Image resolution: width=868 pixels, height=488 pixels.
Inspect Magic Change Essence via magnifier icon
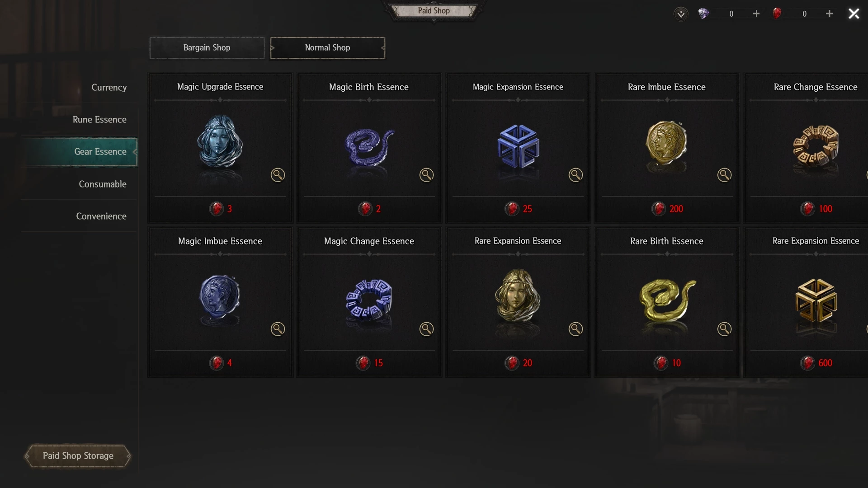(426, 329)
